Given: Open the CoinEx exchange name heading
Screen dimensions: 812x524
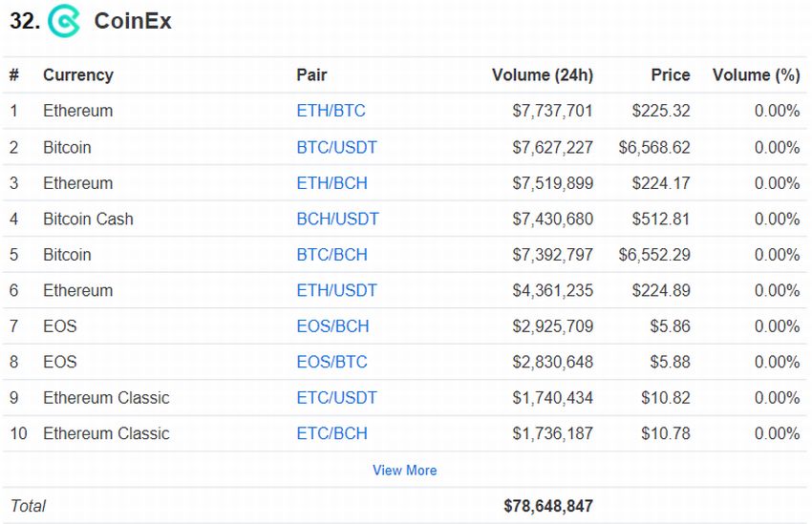Looking at the screenshot, I should pos(133,21).
